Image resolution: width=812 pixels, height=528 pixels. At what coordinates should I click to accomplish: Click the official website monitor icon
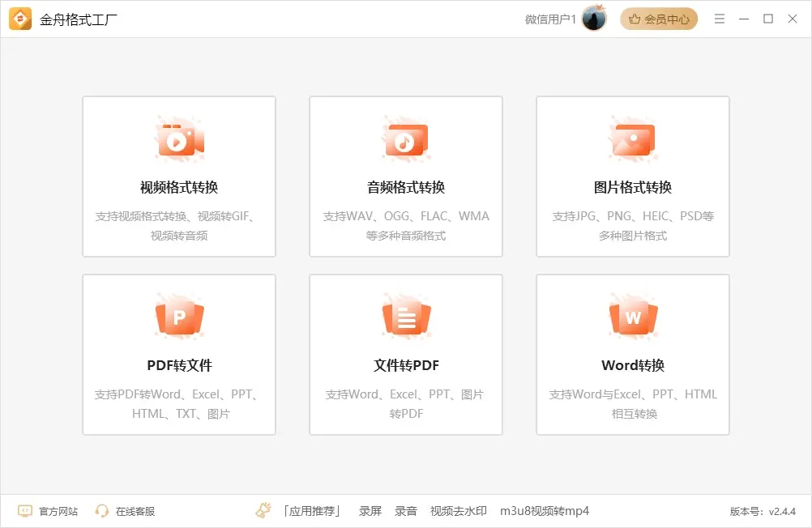coord(25,511)
